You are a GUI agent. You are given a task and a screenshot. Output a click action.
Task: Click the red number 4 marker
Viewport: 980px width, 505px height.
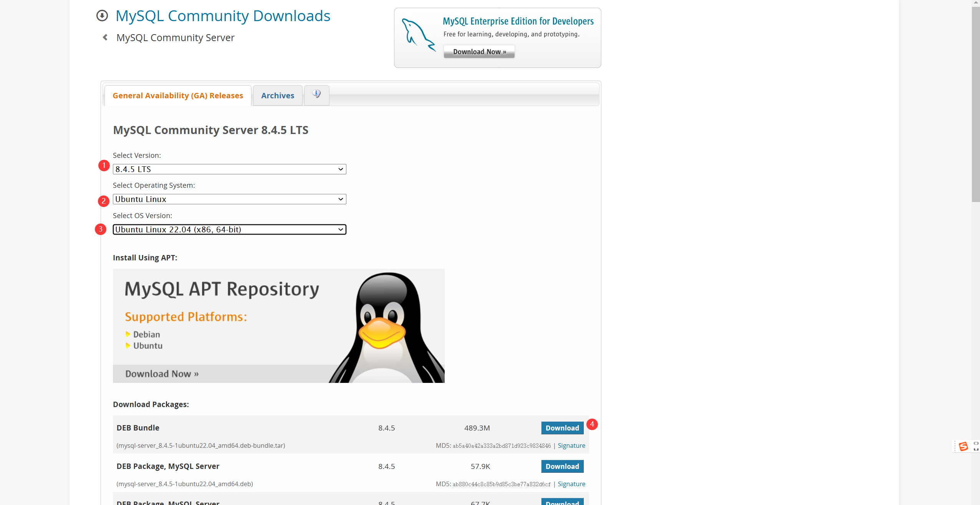pos(592,424)
